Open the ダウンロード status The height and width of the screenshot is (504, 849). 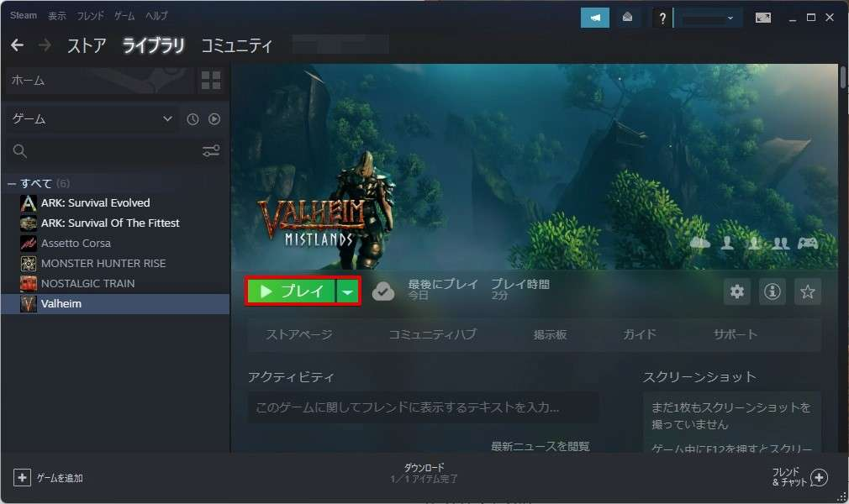(x=424, y=473)
